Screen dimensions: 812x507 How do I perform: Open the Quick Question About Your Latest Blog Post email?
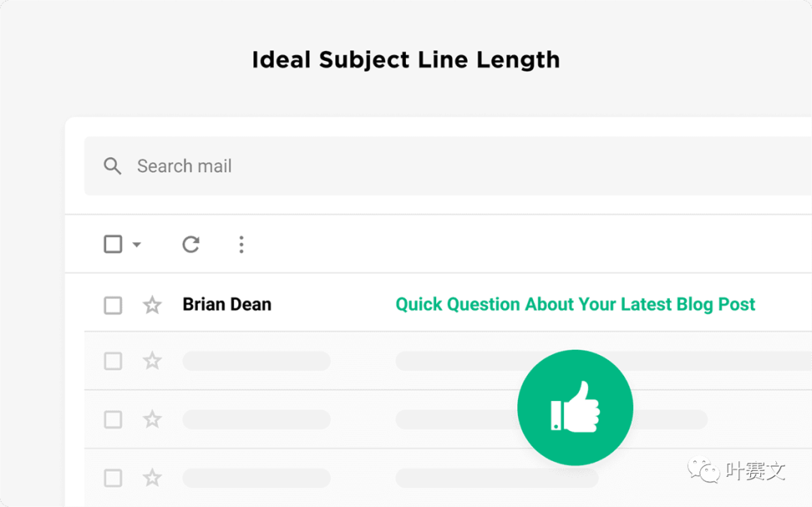coord(575,305)
